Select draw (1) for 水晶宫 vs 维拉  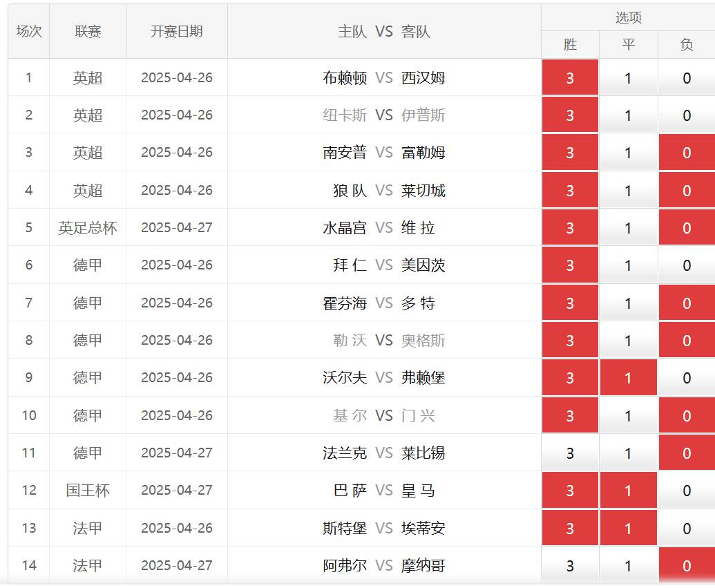(628, 228)
